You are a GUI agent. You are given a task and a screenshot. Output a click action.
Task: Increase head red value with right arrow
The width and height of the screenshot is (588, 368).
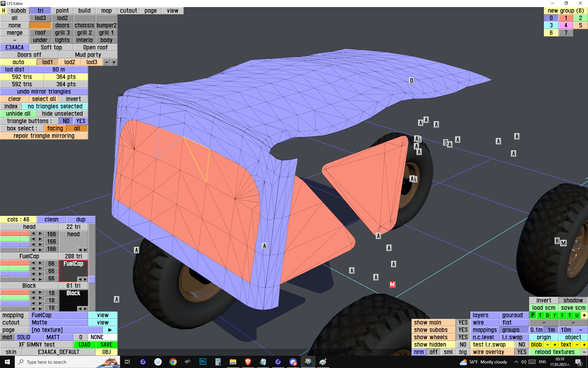40,234
